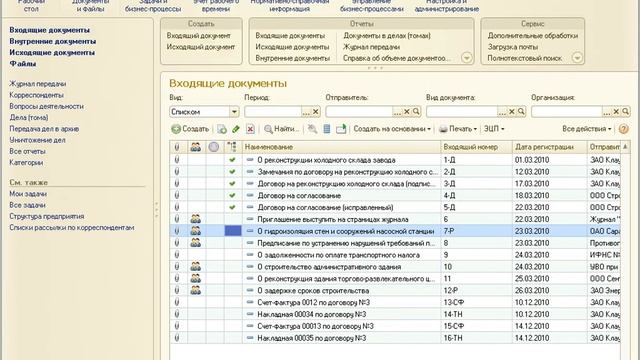Click green check mark in row 1-Д
Image resolution: width=640 pixels, height=360 pixels.
(232, 160)
